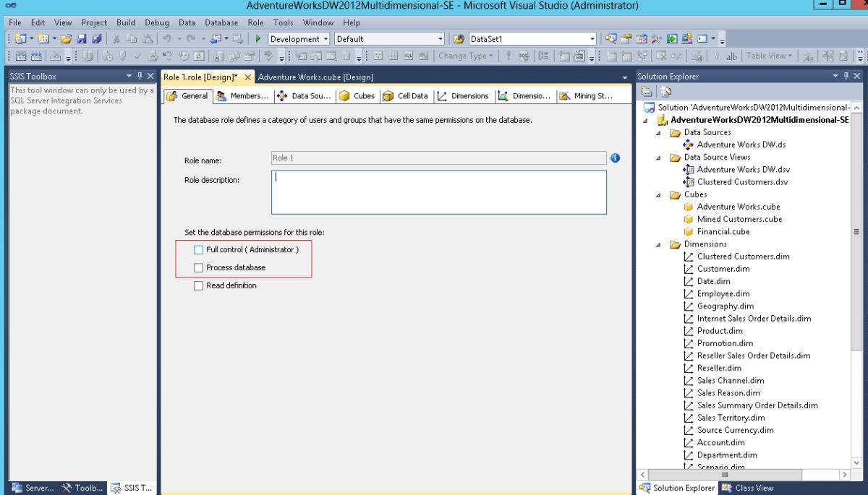868x495 pixels.
Task: Collapse the Dimensions folder
Action: pos(659,244)
